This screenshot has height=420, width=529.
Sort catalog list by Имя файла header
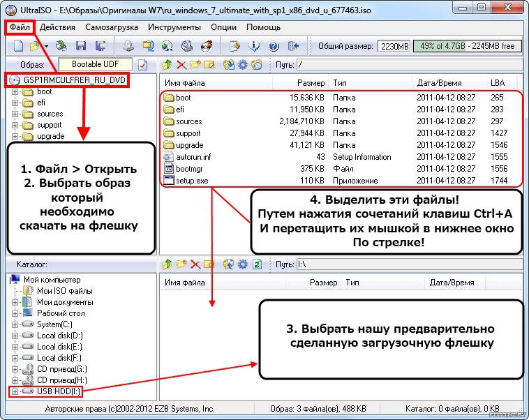point(223,283)
